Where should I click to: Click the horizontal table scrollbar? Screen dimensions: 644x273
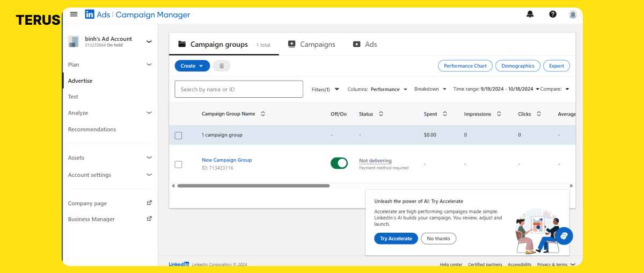(x=253, y=185)
